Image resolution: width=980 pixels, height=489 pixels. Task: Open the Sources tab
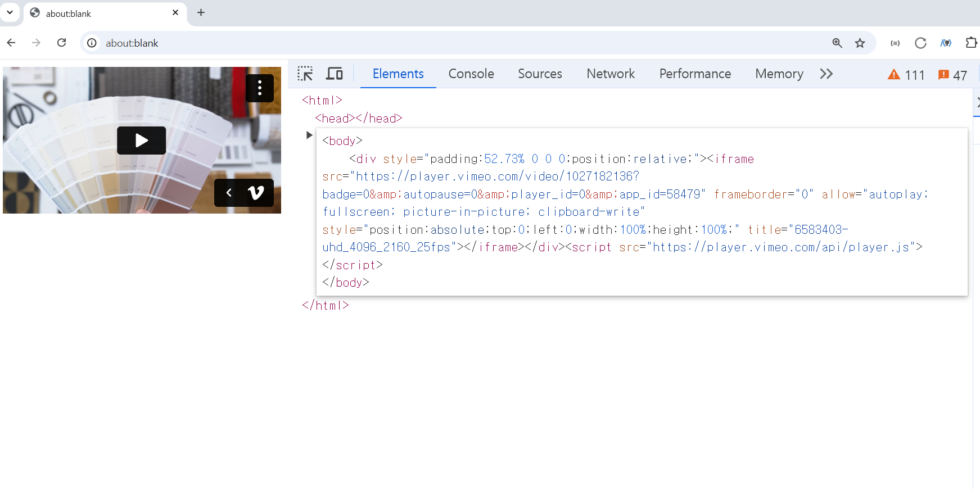pos(540,74)
